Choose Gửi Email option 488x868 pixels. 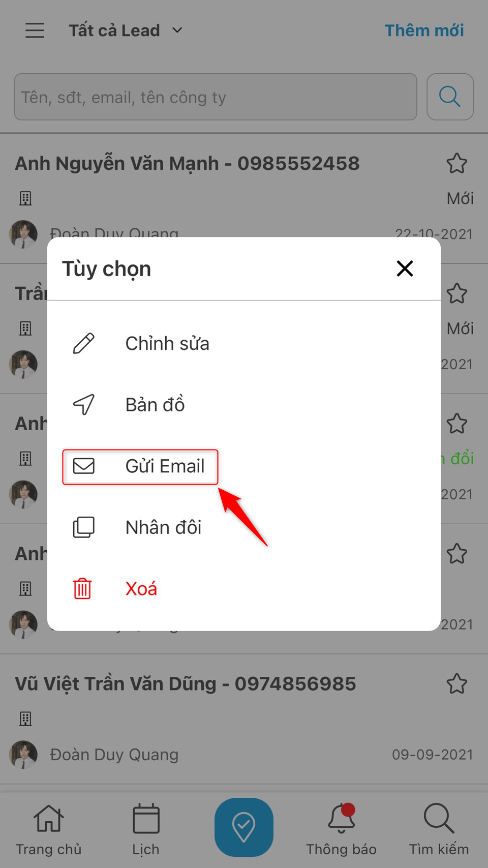(140, 466)
